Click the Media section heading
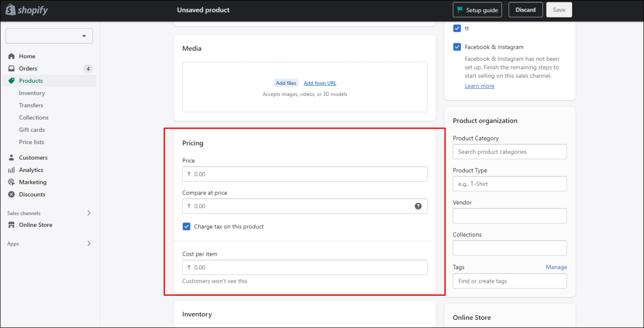Viewport: 644px width, 328px height. point(192,48)
